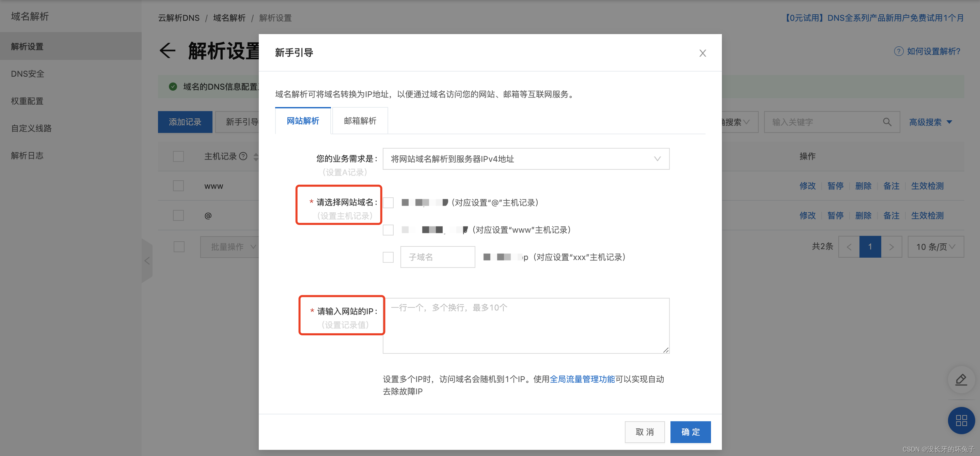Screen dimensions: 980x456
Task: Click inside the 子域名 input field
Action: click(438, 257)
